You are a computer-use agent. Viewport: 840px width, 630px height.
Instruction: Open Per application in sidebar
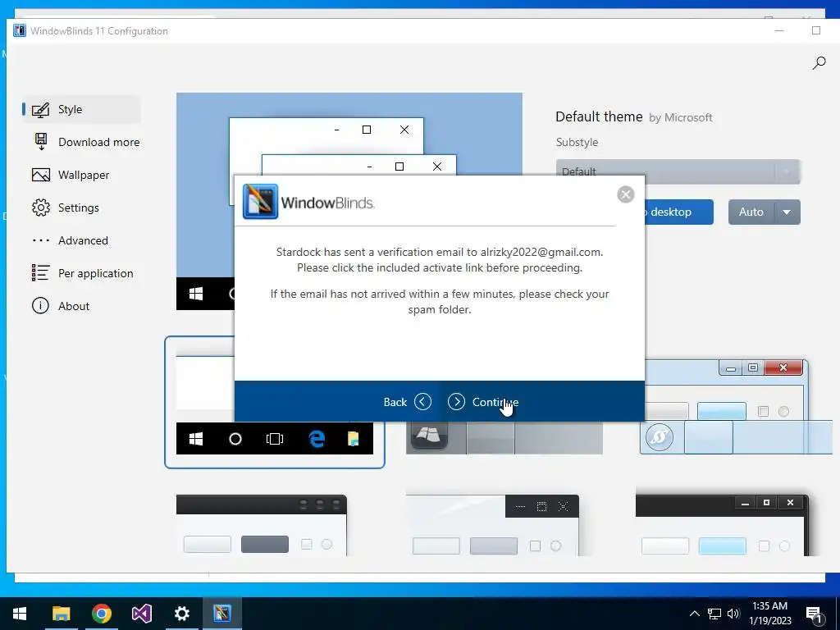coord(83,273)
